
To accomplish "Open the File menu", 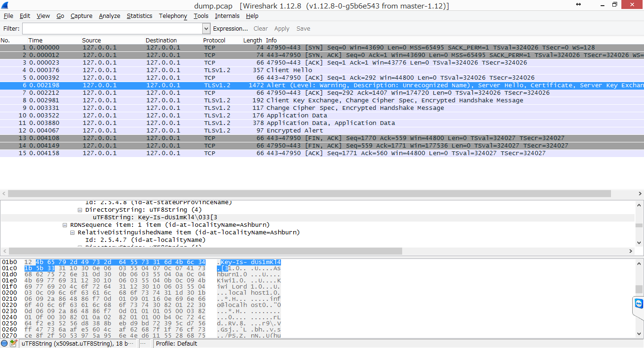I will click(x=8, y=16).
